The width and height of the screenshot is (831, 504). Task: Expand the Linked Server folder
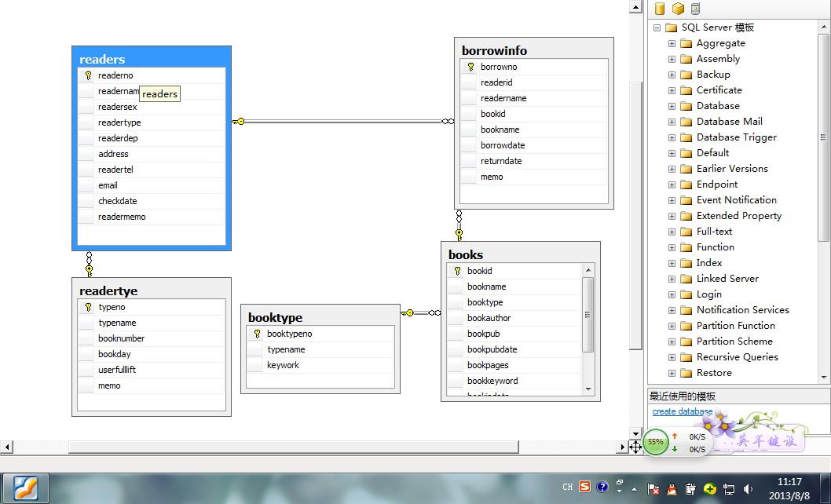[672, 279]
